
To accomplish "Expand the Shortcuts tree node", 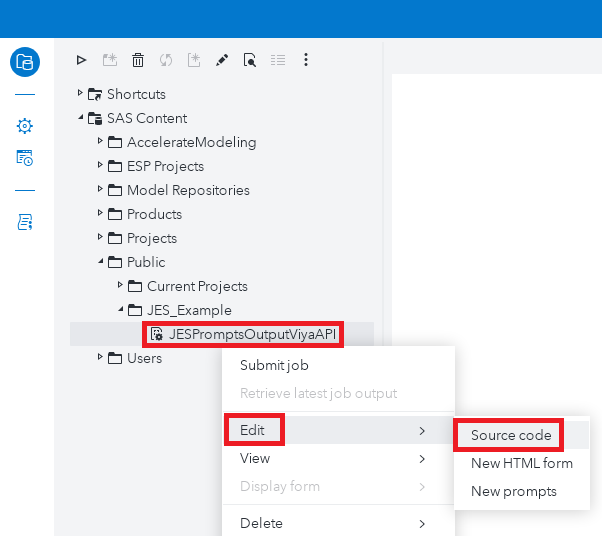I will coord(80,93).
